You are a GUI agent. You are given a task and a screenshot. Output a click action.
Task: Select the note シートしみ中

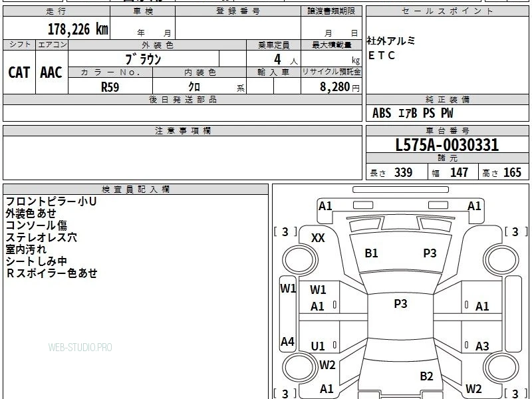coord(37,261)
